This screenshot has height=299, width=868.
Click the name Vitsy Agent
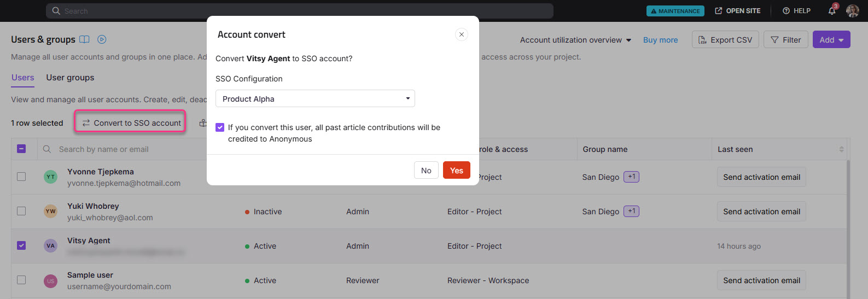coord(89,241)
